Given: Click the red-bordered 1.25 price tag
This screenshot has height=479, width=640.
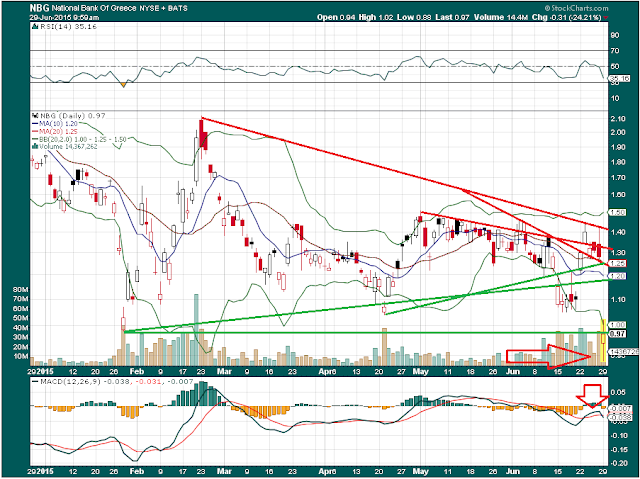Looking at the screenshot, I should tap(618, 264).
